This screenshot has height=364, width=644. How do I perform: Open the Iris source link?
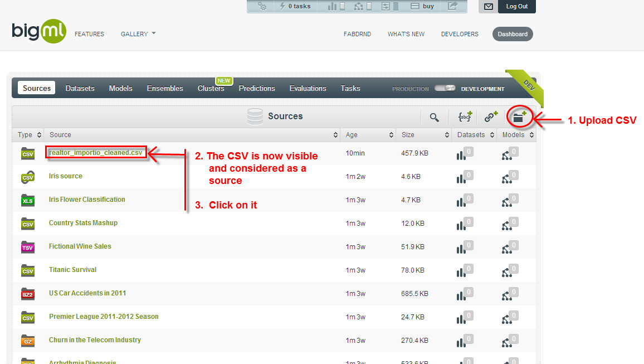[66, 176]
